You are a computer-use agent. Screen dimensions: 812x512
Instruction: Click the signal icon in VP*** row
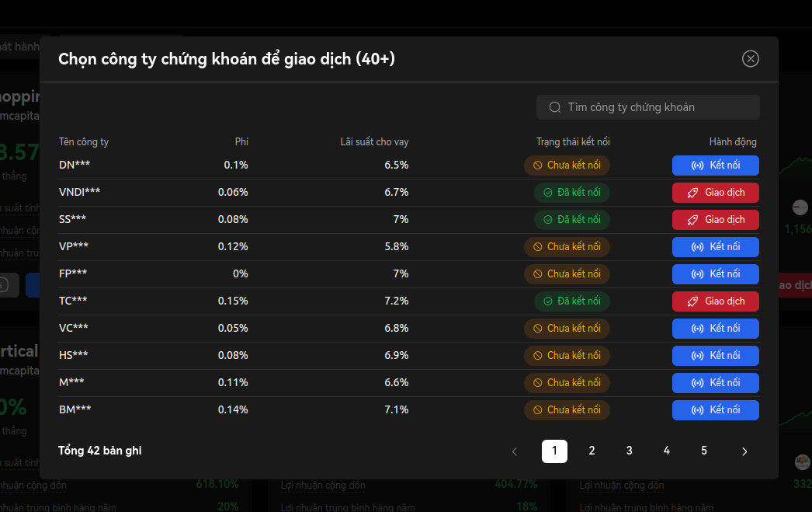(x=697, y=247)
